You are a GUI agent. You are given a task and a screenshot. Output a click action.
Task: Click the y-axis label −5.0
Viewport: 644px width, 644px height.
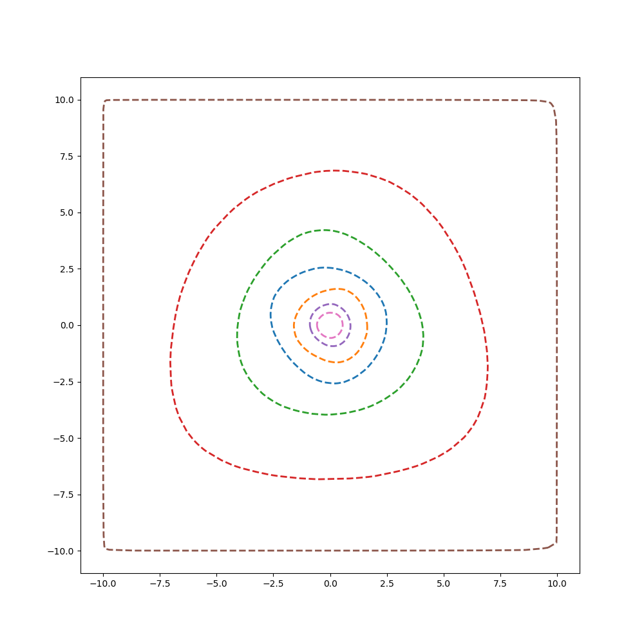tap(64, 438)
